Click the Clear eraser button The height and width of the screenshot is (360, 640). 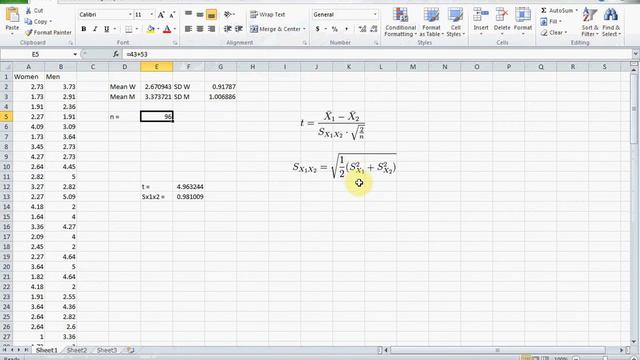point(553,33)
